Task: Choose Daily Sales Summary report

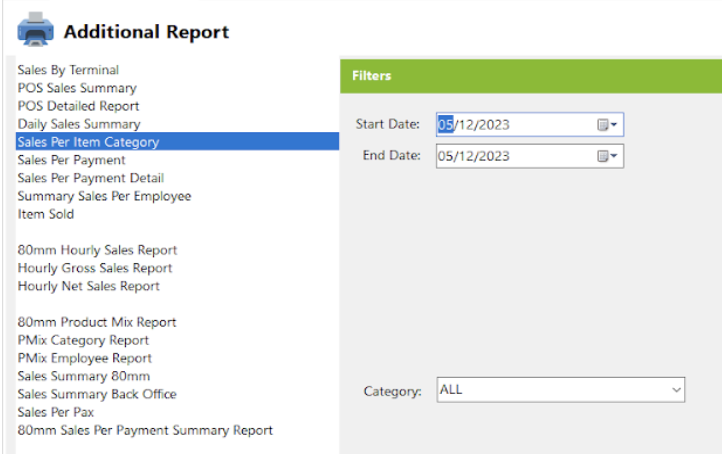Action: pyautogui.click(x=79, y=124)
